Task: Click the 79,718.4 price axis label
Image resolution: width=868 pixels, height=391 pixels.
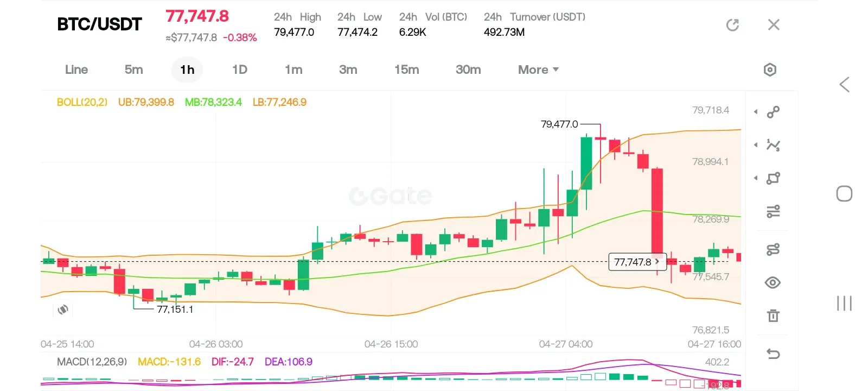Action: pyautogui.click(x=711, y=110)
